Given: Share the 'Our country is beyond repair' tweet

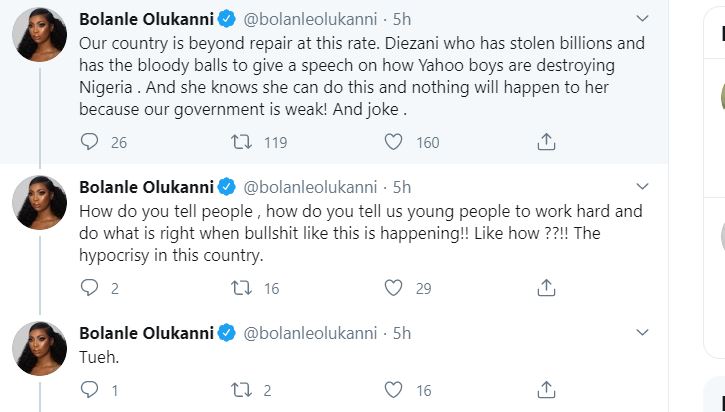Looking at the screenshot, I should [x=546, y=142].
